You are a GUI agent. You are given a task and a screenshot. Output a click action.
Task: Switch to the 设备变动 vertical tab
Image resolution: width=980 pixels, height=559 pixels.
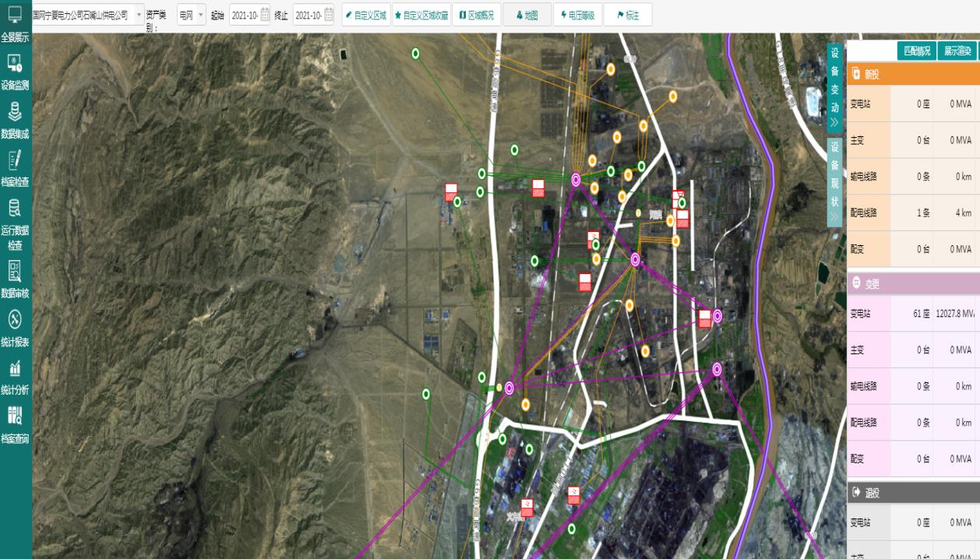coord(834,86)
